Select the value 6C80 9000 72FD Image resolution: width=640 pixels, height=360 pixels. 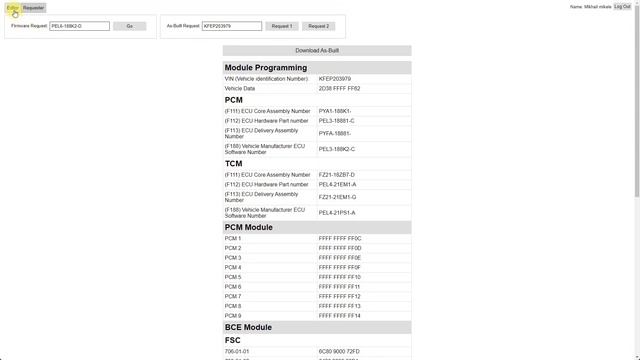tap(339, 351)
